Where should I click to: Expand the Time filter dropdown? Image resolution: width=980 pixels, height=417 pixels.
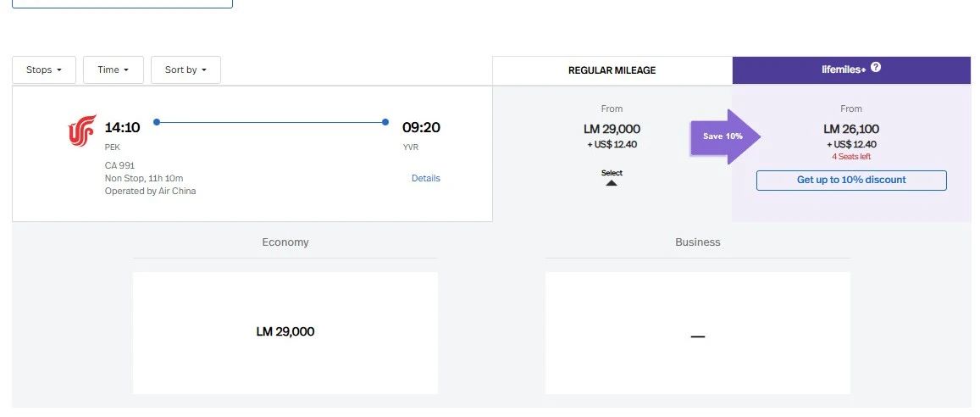coord(114,69)
